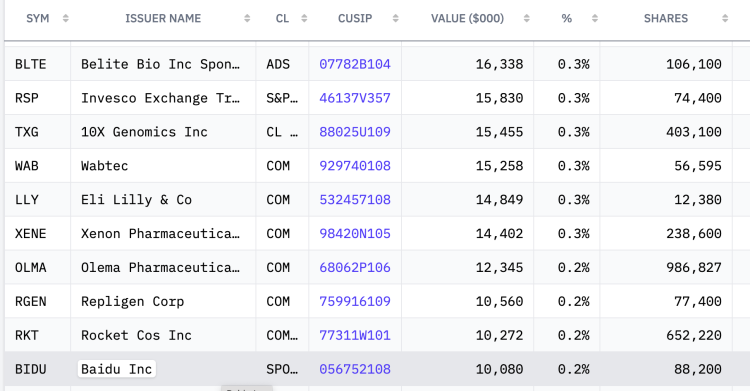Image resolution: width=750 pixels, height=391 pixels.
Task: Click issuer name Invesco Exchange Tr…
Action: (x=160, y=98)
